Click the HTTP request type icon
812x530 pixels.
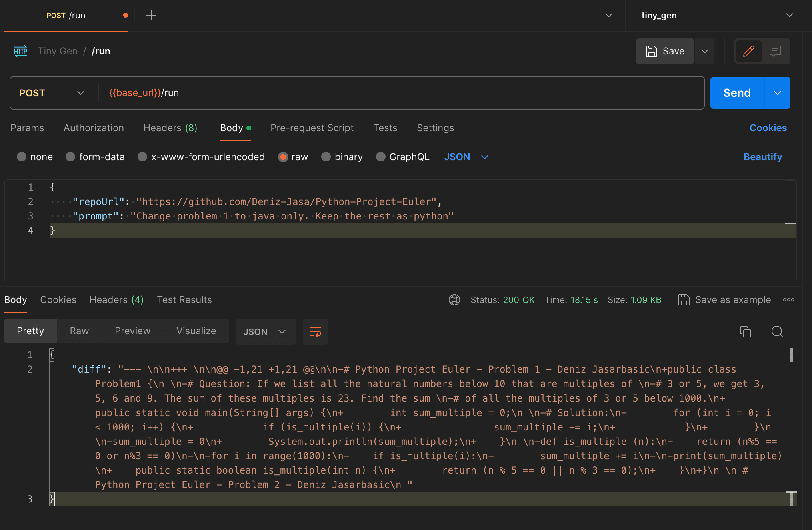click(x=21, y=51)
